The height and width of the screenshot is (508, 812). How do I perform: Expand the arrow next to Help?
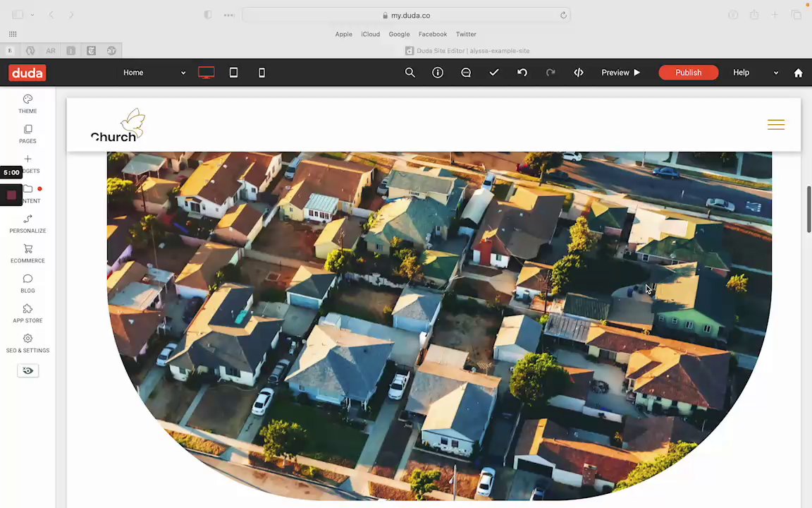point(776,73)
